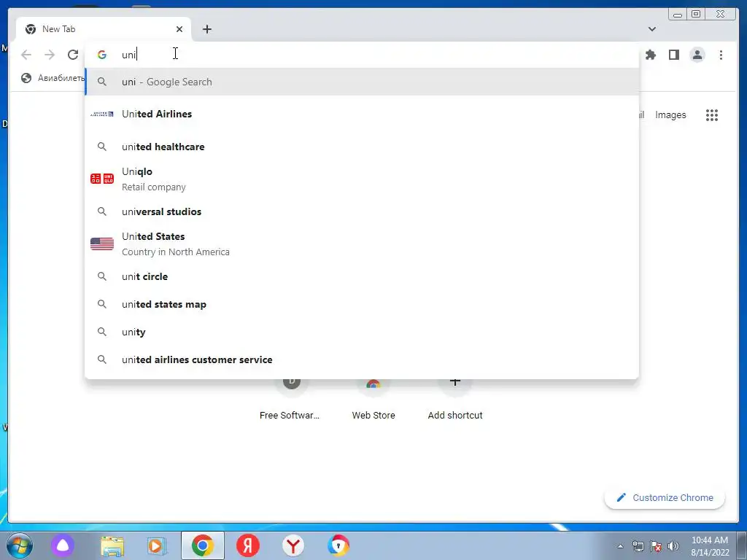The image size is (747, 560).
Task: Pick the Uniqlo retail company suggestion
Action: (362, 179)
